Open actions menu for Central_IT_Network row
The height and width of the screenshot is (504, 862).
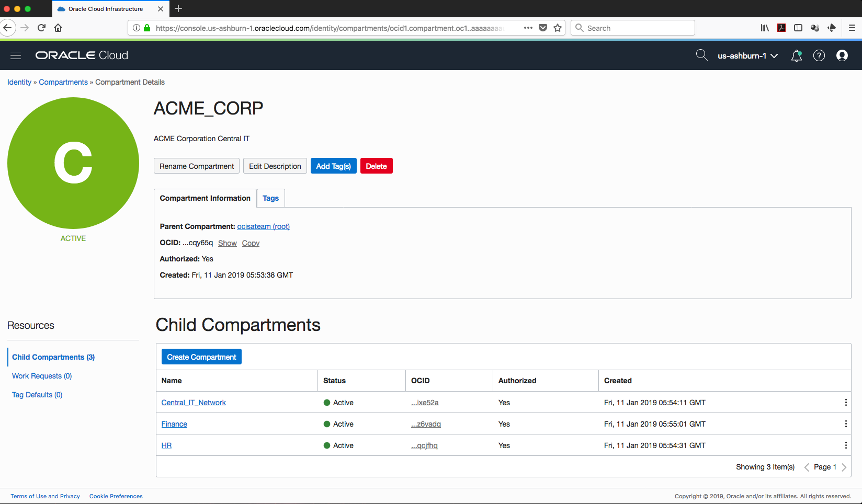point(846,403)
